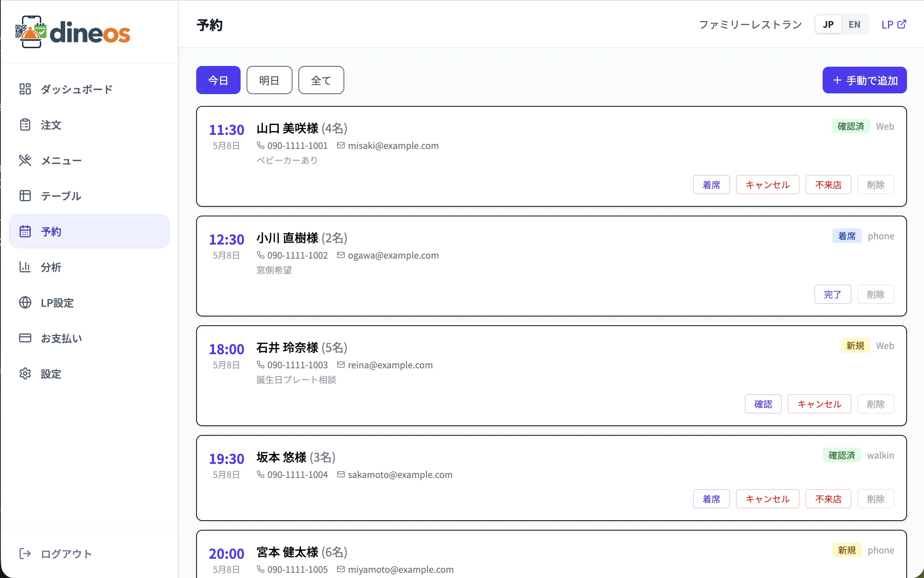Open 設定 page

89,373
